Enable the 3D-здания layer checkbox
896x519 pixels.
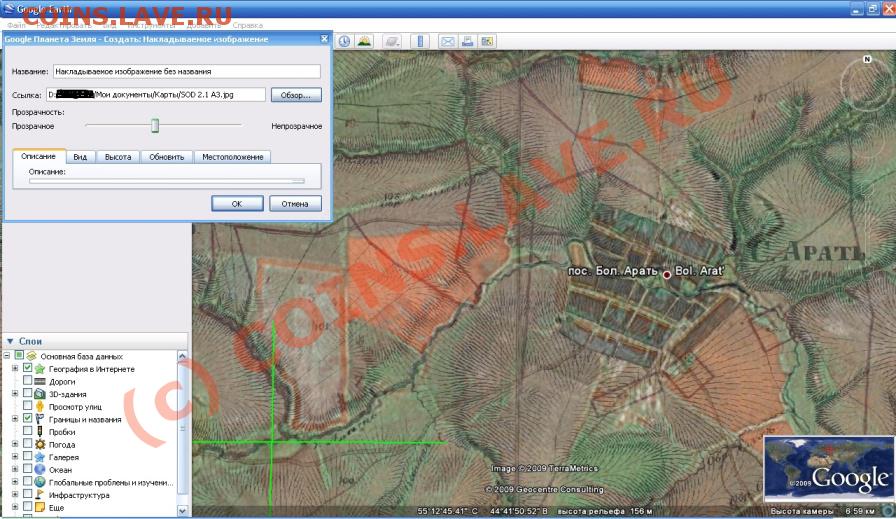[27, 393]
